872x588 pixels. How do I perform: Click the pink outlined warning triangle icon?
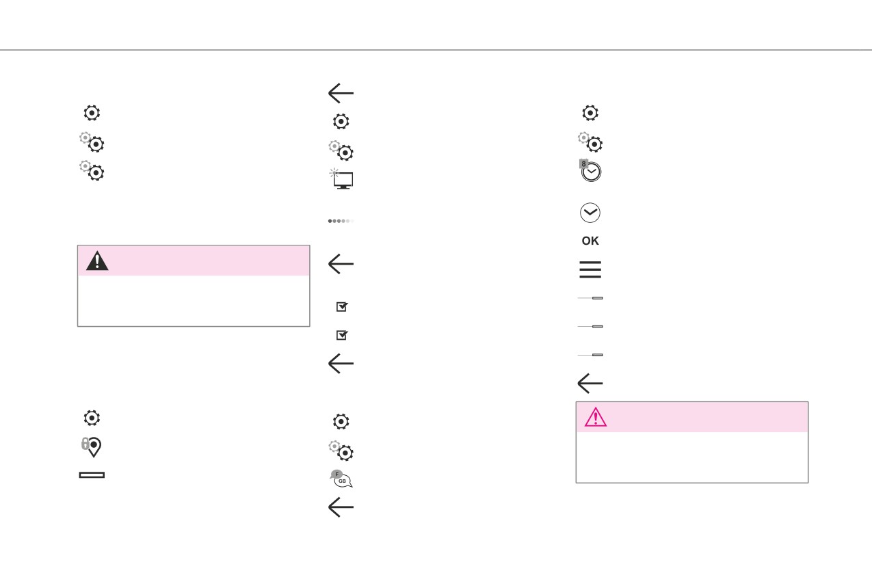click(x=596, y=416)
